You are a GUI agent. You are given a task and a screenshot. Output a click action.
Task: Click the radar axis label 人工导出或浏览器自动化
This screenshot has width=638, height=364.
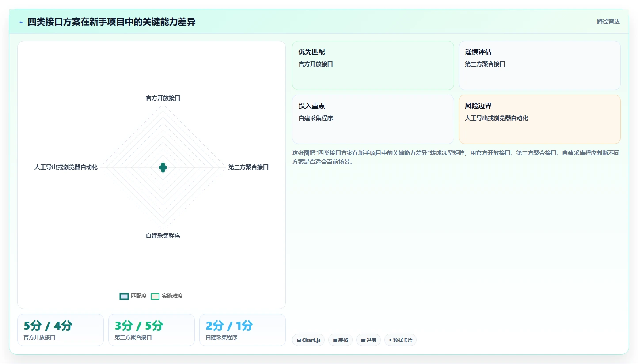pos(66,167)
